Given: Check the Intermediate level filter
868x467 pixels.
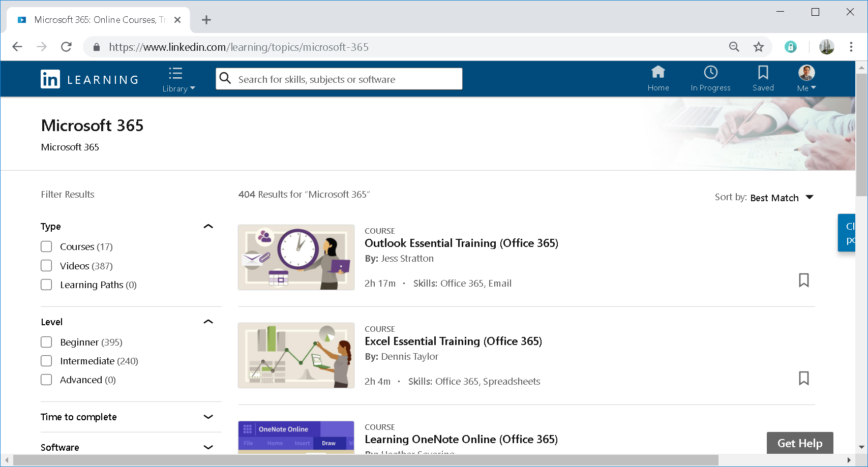Looking at the screenshot, I should point(46,360).
